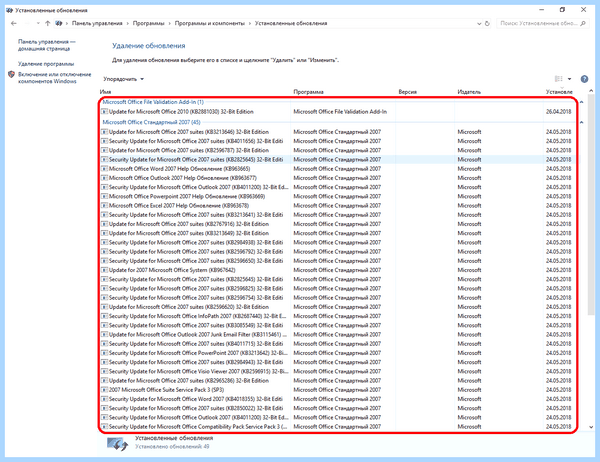Click 'Установлено обновлений: 49' status text
Screen dimensions: 600x462
tap(172, 447)
